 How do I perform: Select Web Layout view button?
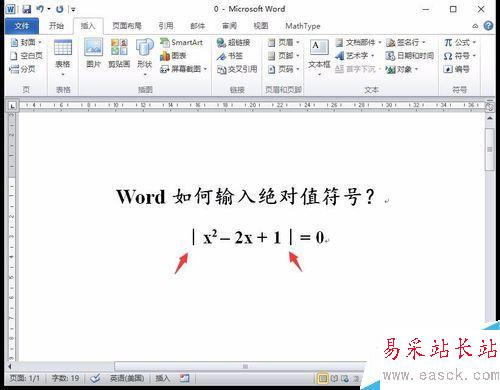coord(345,378)
